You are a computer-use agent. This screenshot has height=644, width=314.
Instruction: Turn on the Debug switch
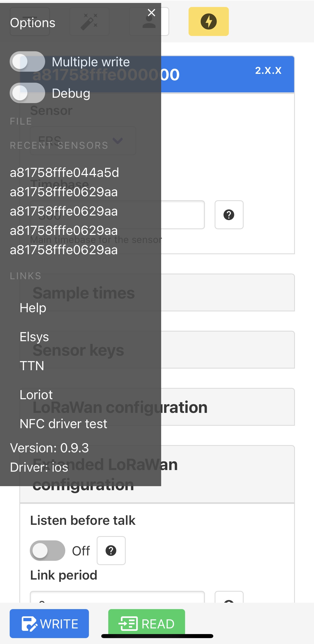(x=27, y=93)
